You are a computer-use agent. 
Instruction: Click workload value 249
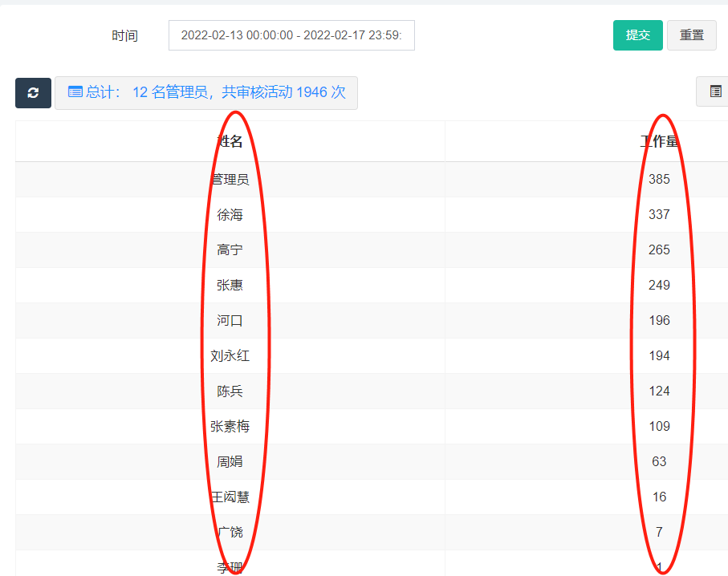point(659,285)
